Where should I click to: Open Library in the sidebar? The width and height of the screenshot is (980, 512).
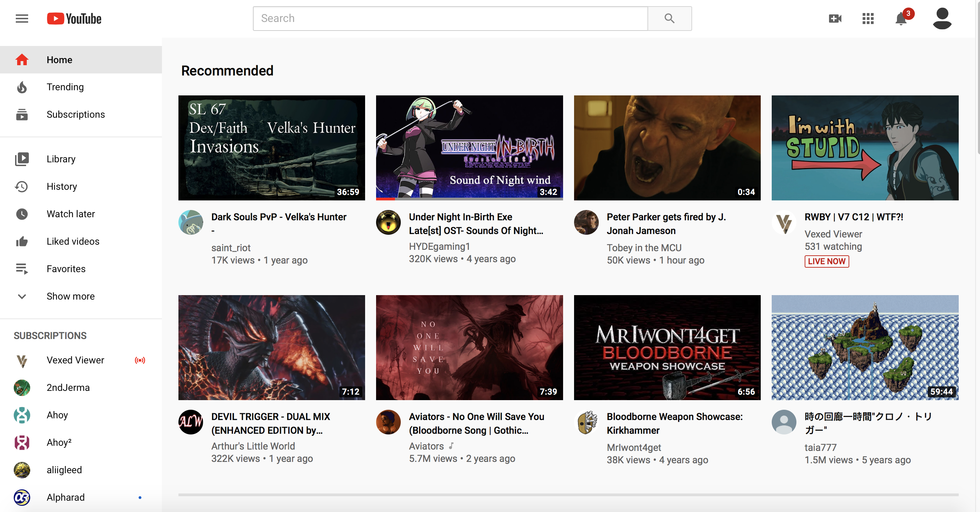click(x=81, y=159)
